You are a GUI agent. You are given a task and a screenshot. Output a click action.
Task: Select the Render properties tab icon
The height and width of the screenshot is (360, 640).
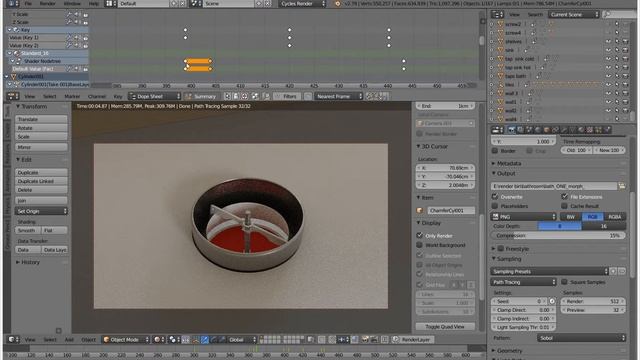point(512,130)
